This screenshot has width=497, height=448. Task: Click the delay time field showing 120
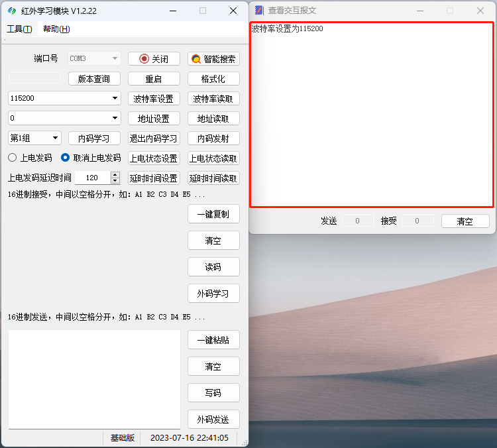[x=93, y=178]
